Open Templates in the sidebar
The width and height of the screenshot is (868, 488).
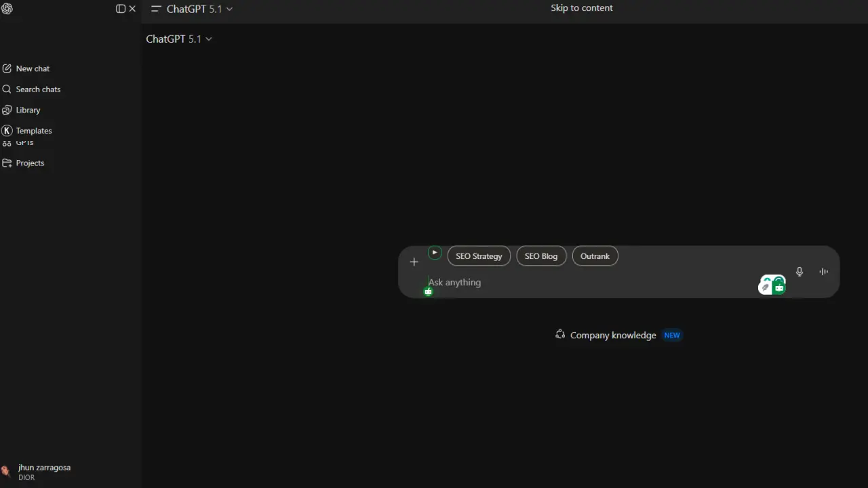34,131
